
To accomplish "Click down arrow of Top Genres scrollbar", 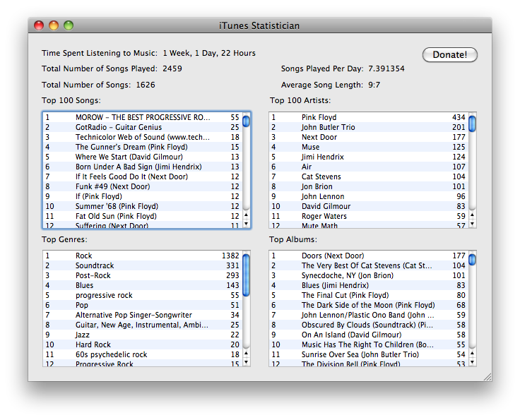I will (x=246, y=362).
